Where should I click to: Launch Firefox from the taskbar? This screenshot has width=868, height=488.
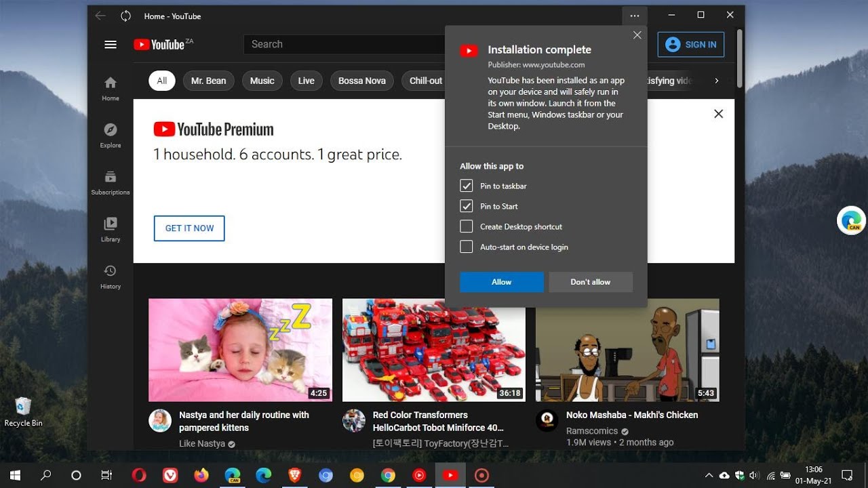(x=201, y=475)
